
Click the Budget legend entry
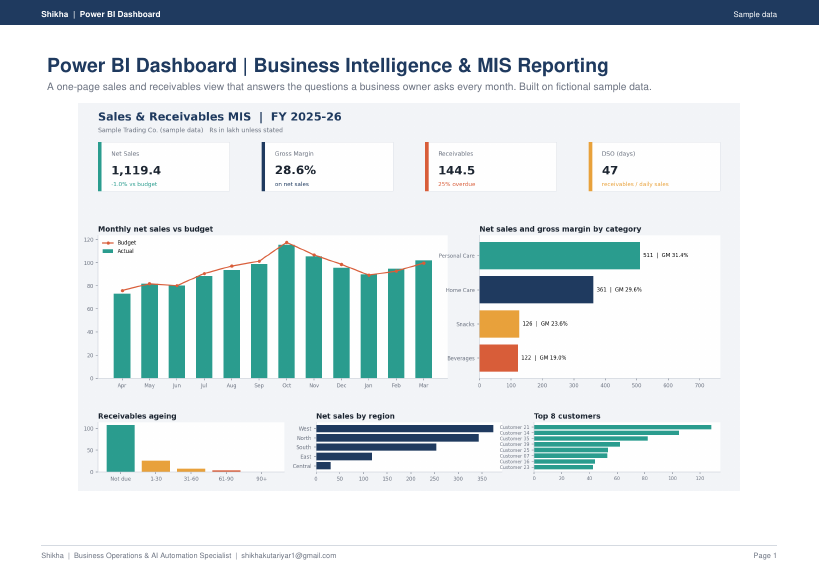coord(119,243)
